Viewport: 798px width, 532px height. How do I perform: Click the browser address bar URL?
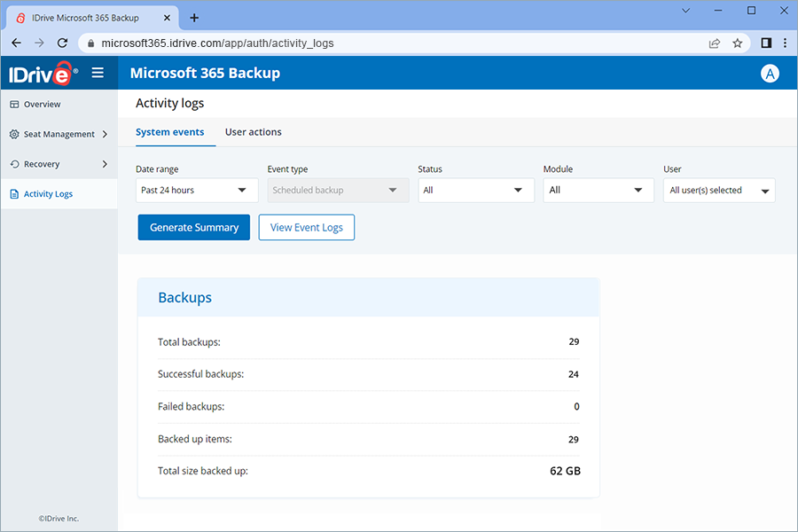[217, 43]
